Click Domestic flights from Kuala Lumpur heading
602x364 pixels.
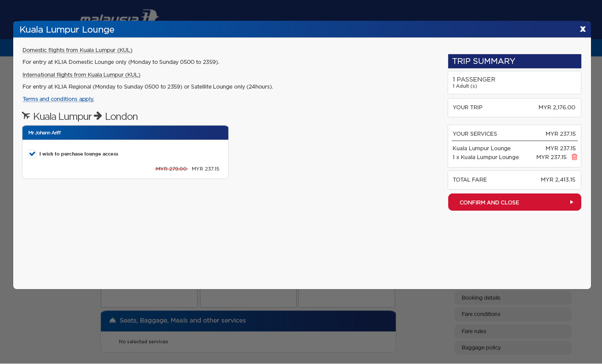coord(78,50)
